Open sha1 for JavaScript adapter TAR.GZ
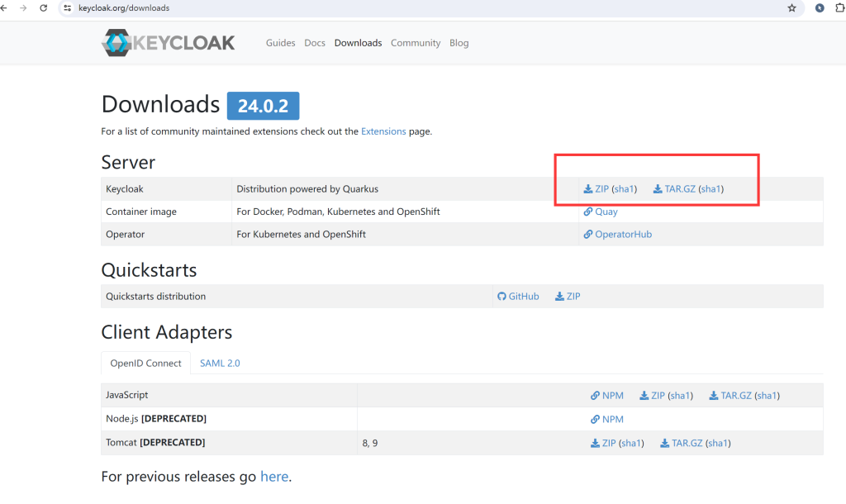Viewport: 846px width, 504px height. pos(768,396)
